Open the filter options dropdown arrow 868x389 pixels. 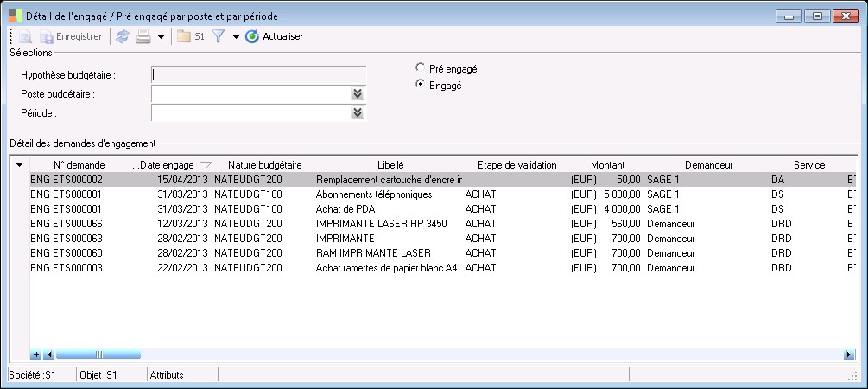[x=236, y=37]
